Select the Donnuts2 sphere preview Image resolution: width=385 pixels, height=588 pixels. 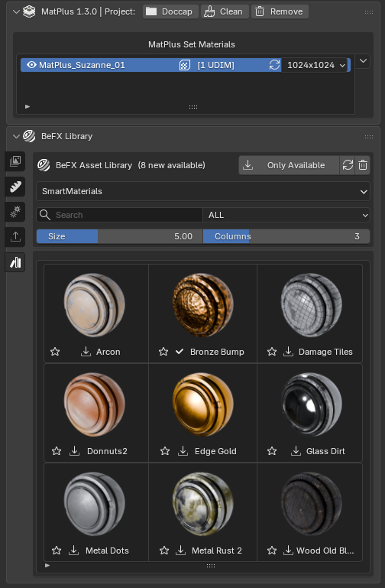[x=94, y=404]
